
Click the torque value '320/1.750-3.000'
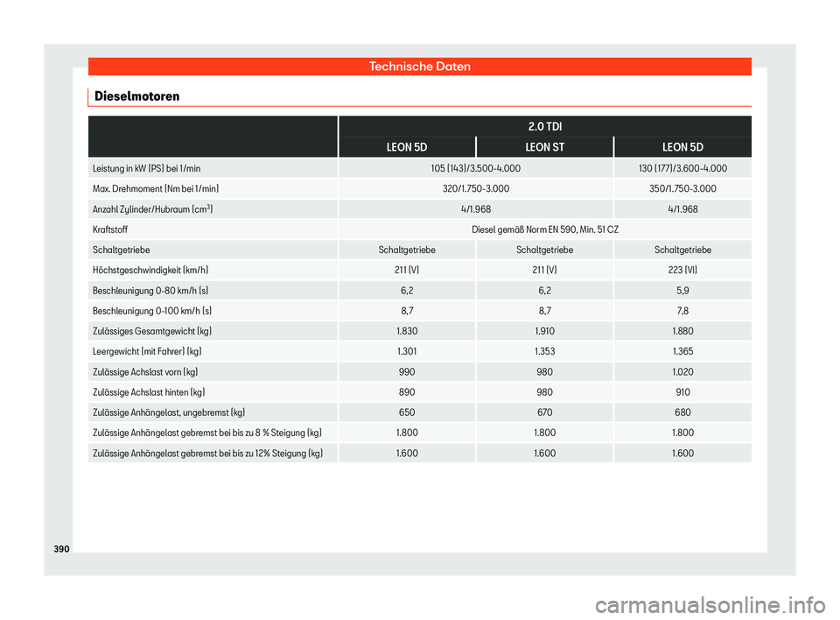(x=476, y=189)
